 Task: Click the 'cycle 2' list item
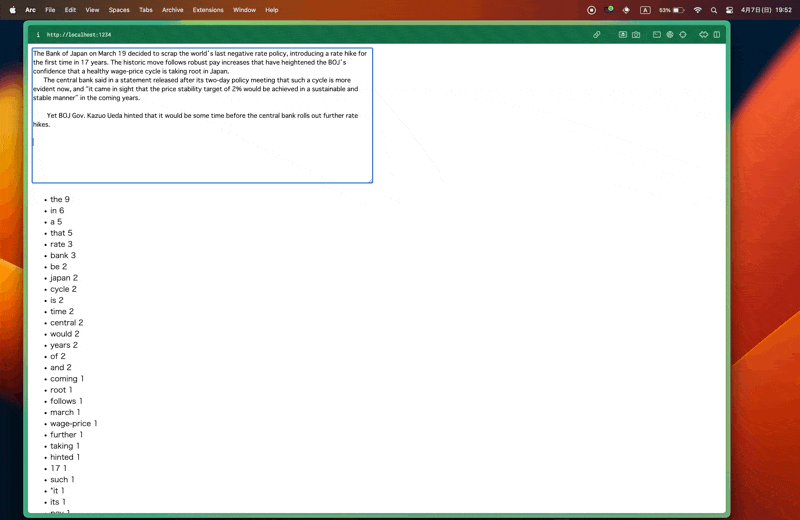tap(63, 289)
